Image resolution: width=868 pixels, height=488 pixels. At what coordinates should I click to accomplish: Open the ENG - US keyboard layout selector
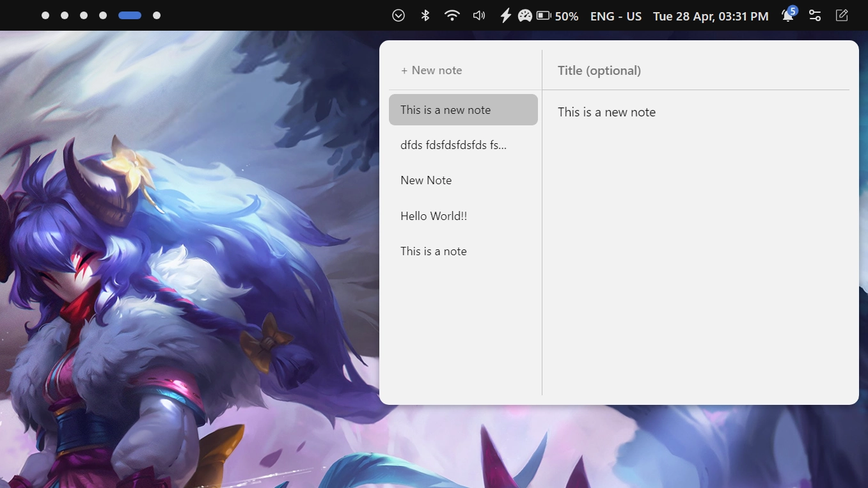point(615,16)
